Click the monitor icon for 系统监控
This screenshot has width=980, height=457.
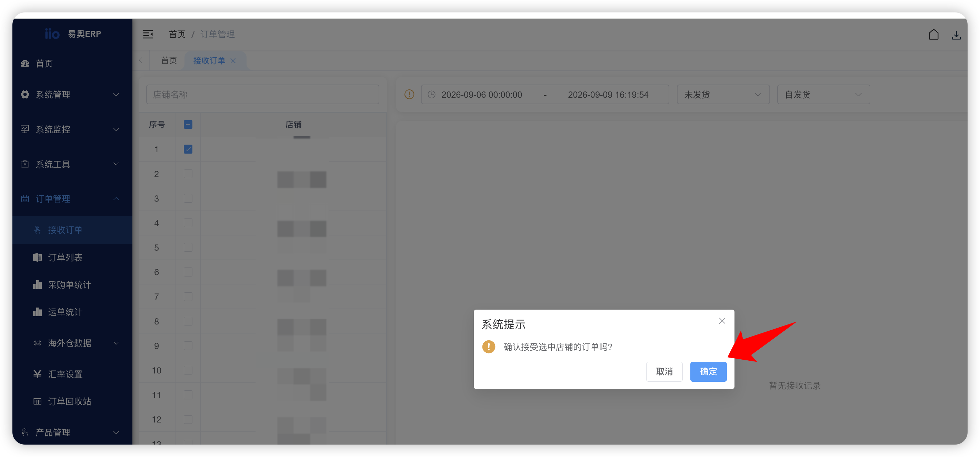[25, 129]
